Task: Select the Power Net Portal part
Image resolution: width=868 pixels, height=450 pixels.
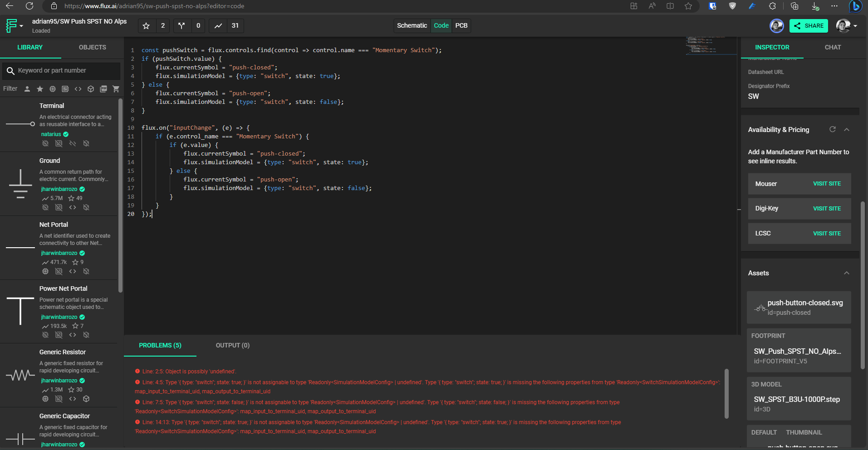Action: (x=59, y=312)
